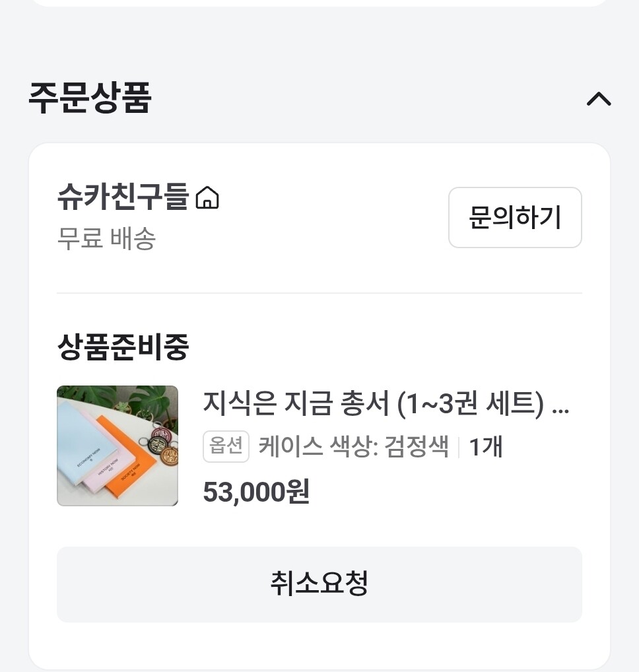
Task: Tap the 주문상품 section heading
Action: coord(90,98)
